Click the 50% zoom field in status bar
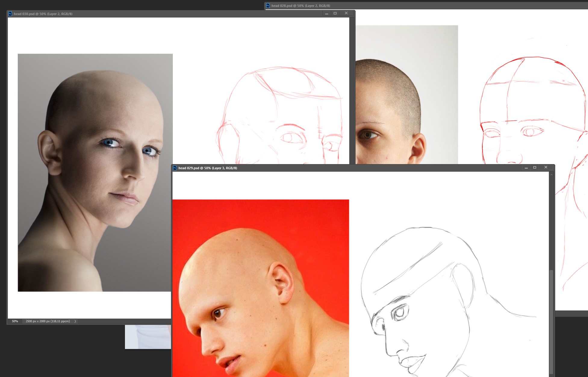This screenshot has width=588, height=377. (x=15, y=321)
